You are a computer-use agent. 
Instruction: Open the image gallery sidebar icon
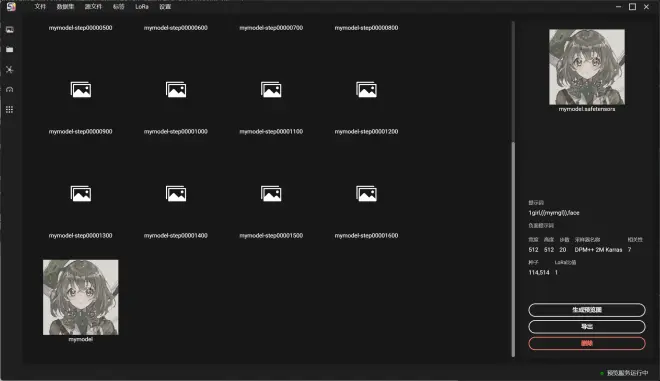(10, 29)
